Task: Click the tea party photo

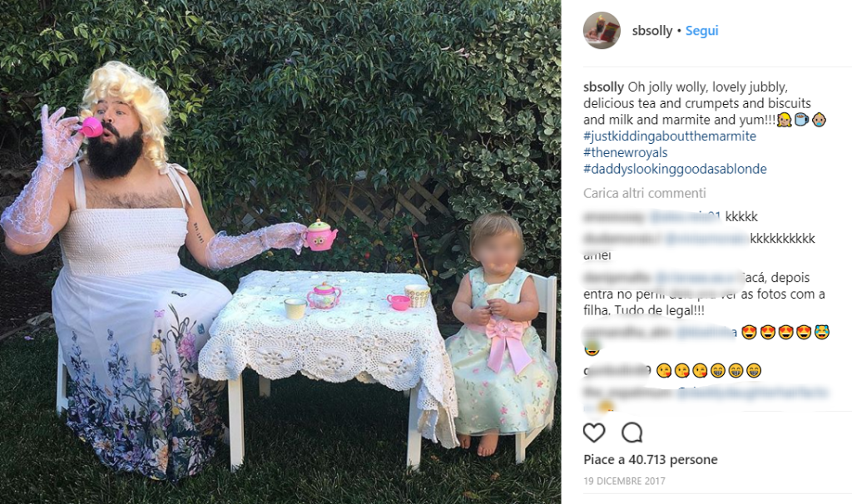Action: 280,252
